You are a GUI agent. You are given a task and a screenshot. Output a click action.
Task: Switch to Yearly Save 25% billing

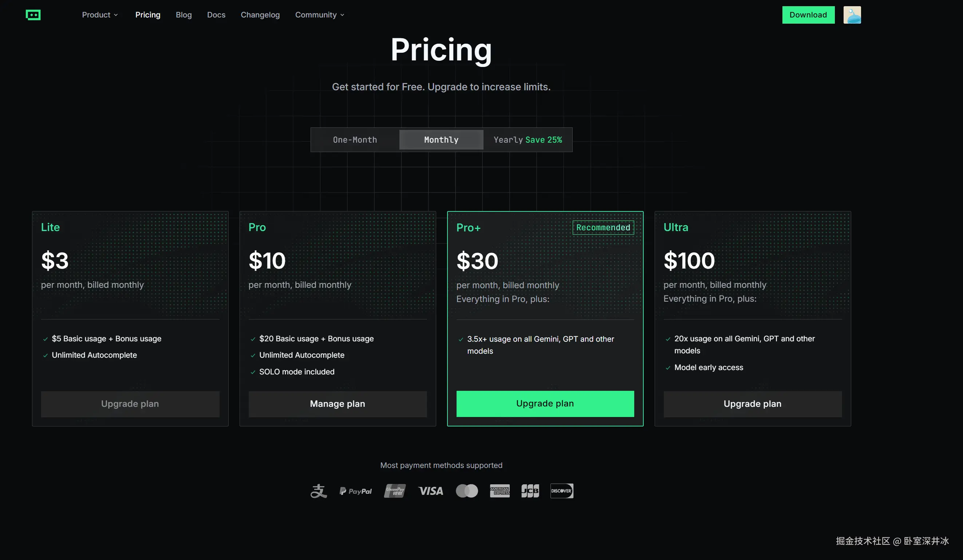(527, 140)
